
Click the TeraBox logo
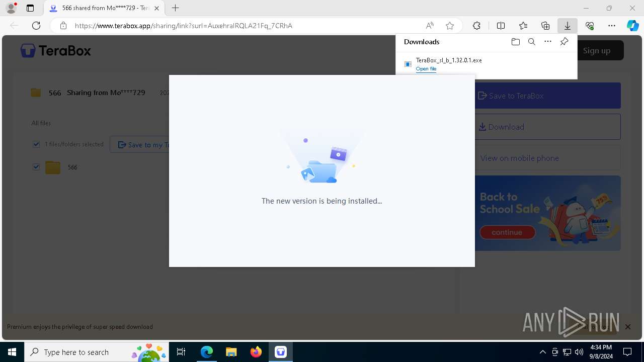click(55, 50)
